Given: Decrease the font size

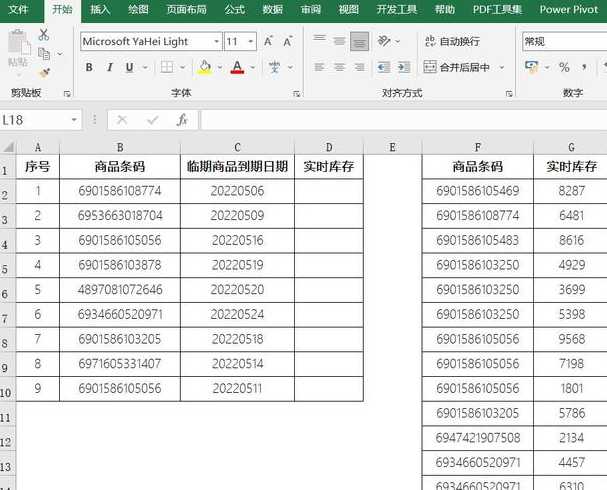Looking at the screenshot, I should click(x=287, y=41).
